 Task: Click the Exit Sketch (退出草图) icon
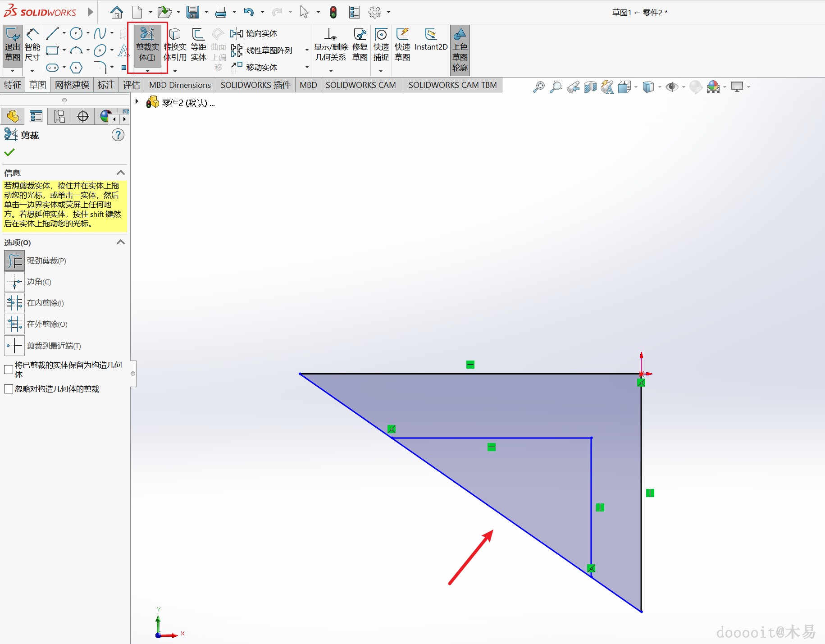click(x=13, y=45)
